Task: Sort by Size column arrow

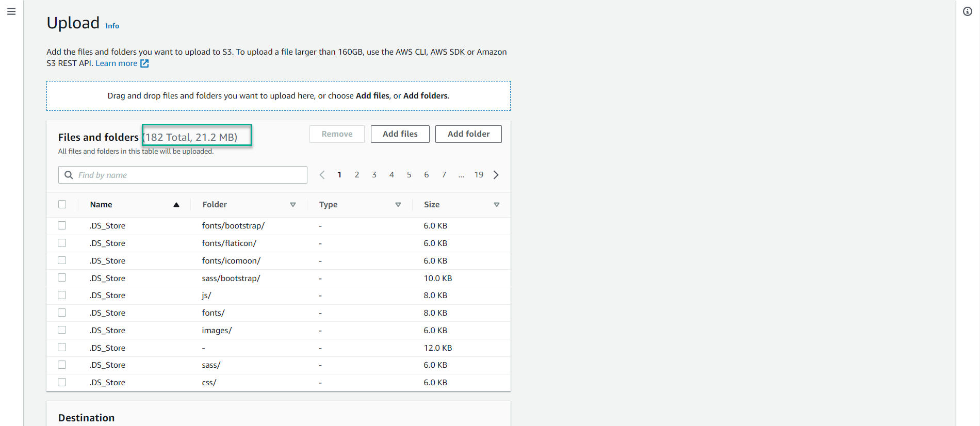Action: tap(497, 205)
